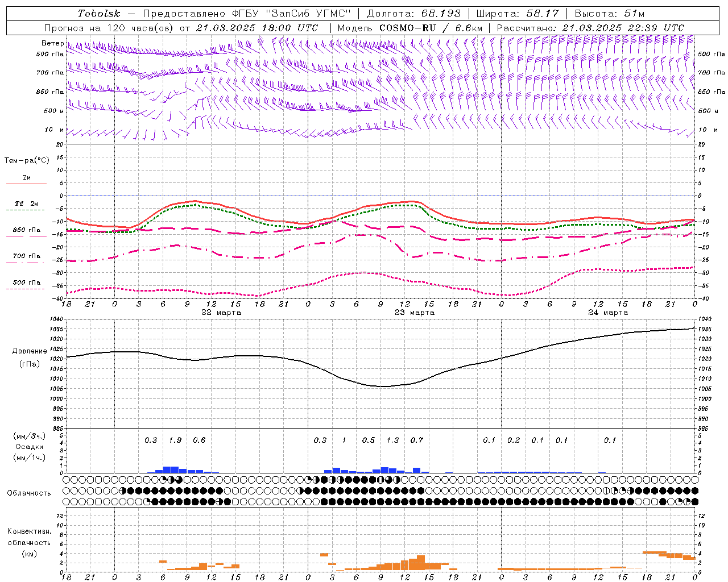The height and width of the screenshot is (582, 728).
Task: Click the "500 гПа" temperature legend entry
Action: click(27, 282)
